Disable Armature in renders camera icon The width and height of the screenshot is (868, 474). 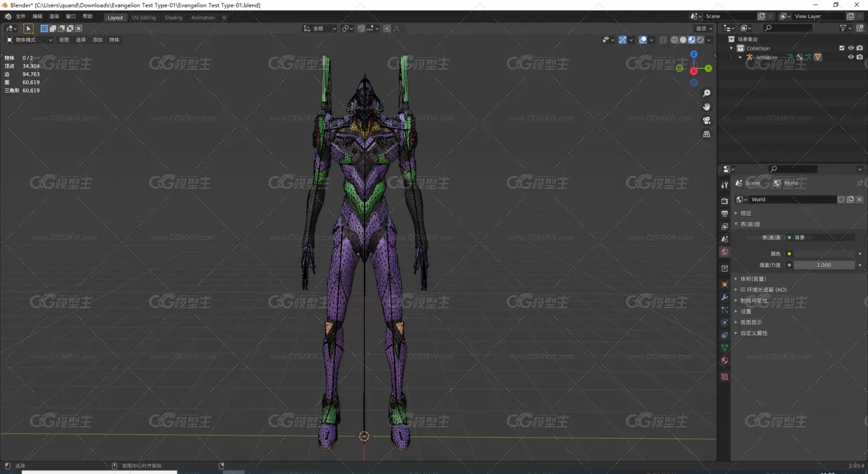[x=860, y=57]
